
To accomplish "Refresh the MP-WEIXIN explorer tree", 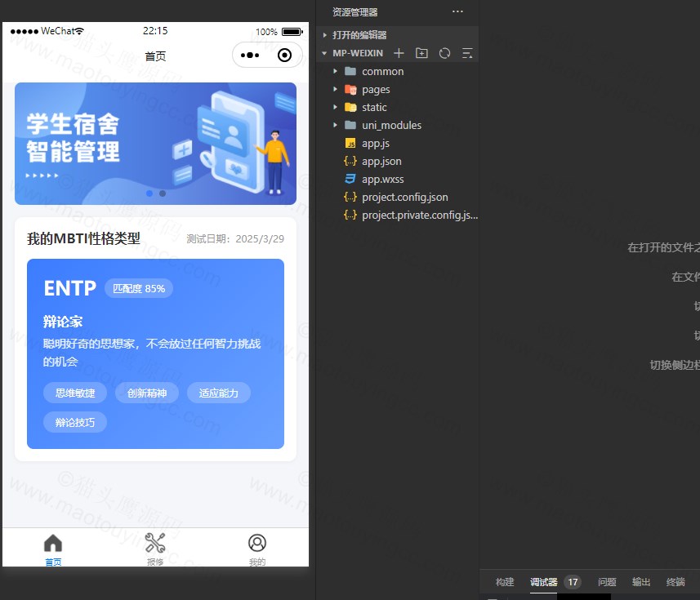I will (444, 53).
